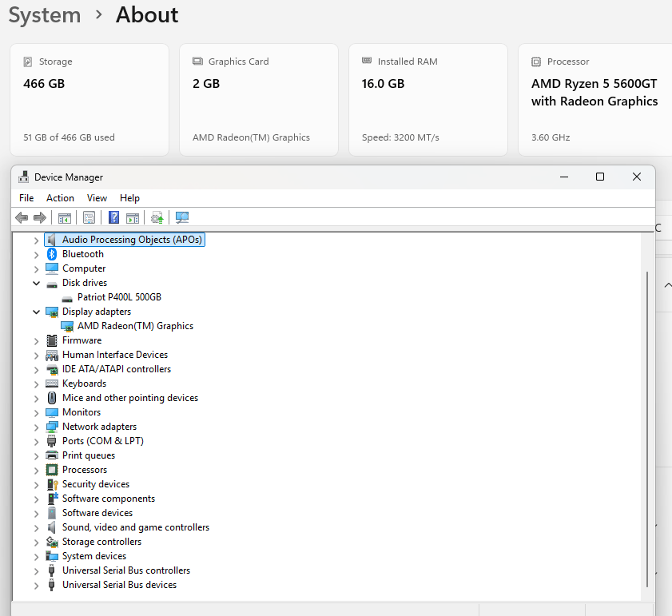Open the Help menu
Viewport: 672px width, 616px height.
tap(130, 198)
